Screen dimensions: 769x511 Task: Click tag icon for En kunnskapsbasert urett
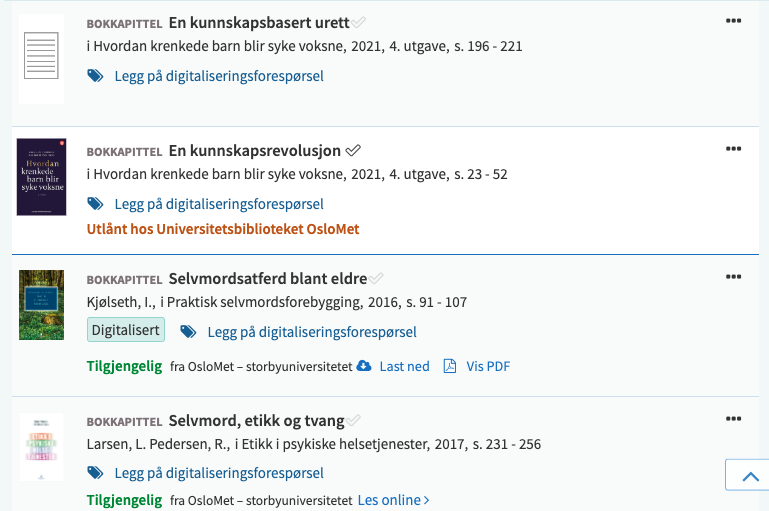click(95, 75)
